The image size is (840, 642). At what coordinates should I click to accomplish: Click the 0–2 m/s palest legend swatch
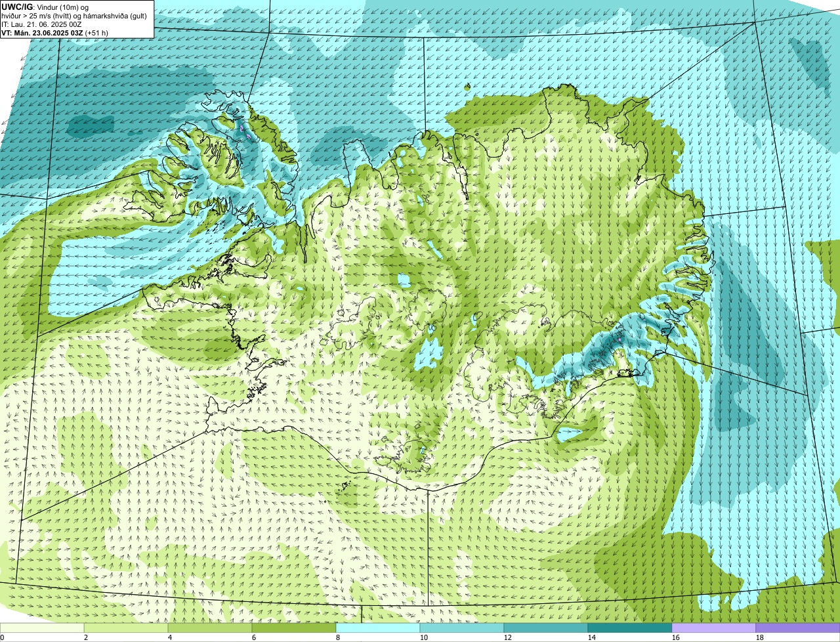point(42,628)
